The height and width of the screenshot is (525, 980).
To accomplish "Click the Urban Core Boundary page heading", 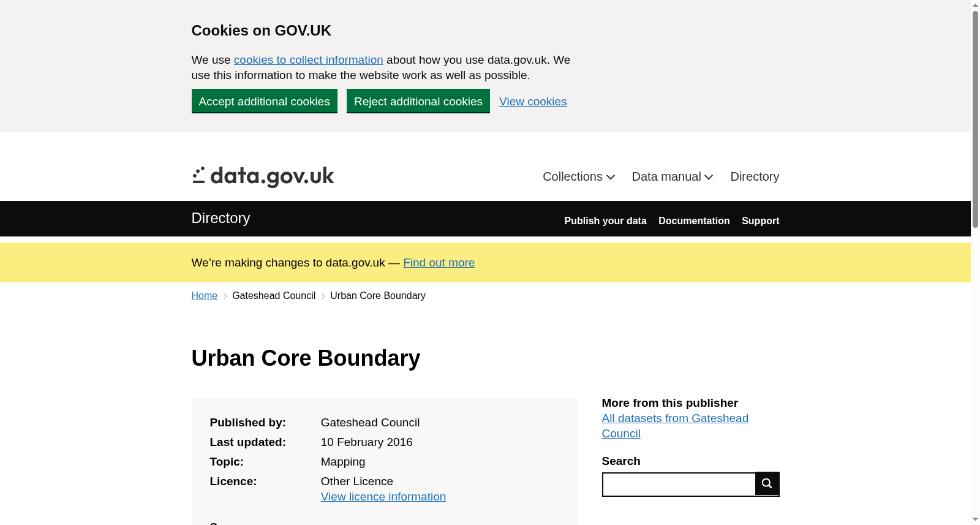I will tap(306, 358).
